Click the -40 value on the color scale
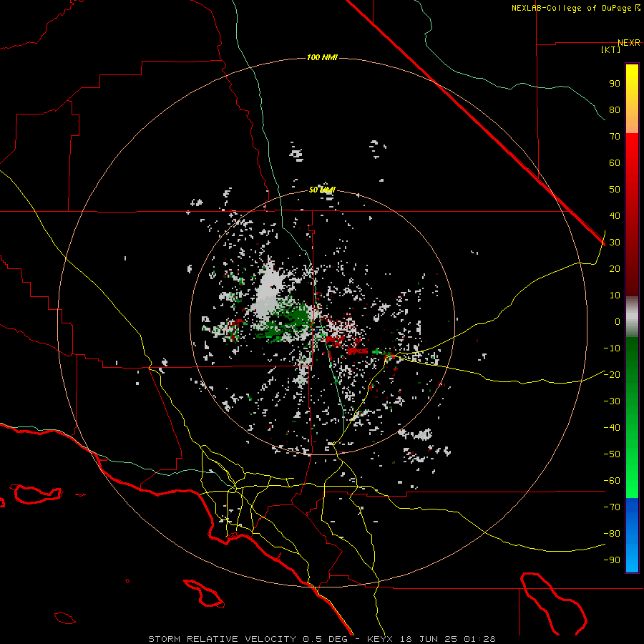644x644 pixels. click(x=612, y=428)
